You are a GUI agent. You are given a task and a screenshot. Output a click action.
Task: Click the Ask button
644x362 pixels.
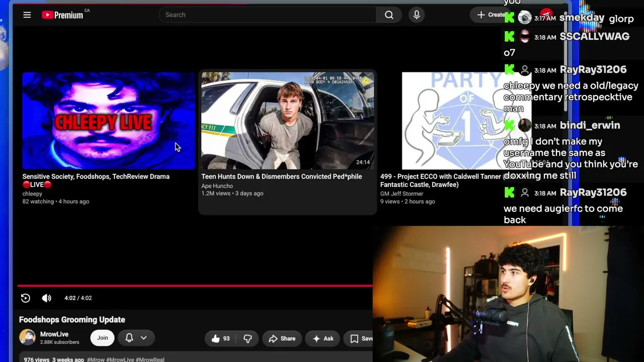[323, 338]
